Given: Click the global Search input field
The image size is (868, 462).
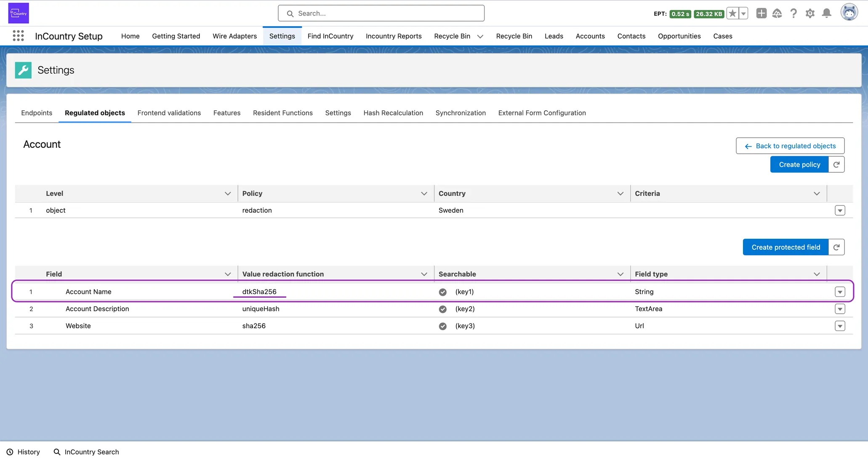Looking at the screenshot, I should [381, 13].
